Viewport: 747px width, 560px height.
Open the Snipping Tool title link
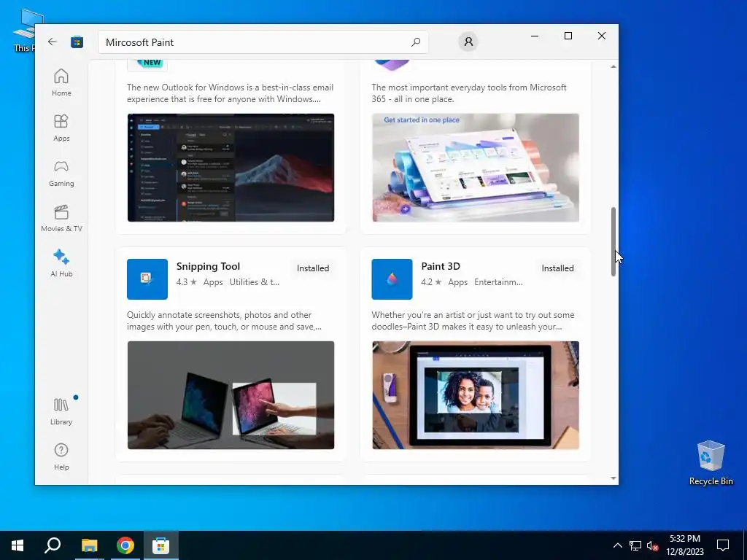coord(208,266)
